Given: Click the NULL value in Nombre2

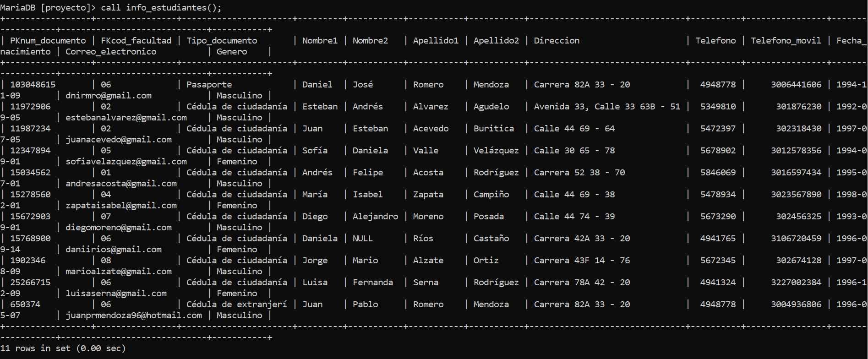Looking at the screenshot, I should point(363,239).
